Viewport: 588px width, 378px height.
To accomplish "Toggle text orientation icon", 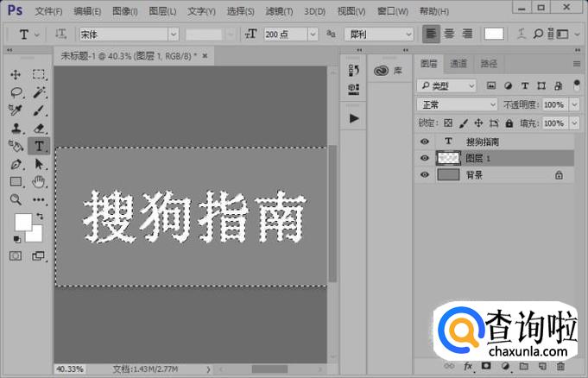I will point(60,35).
